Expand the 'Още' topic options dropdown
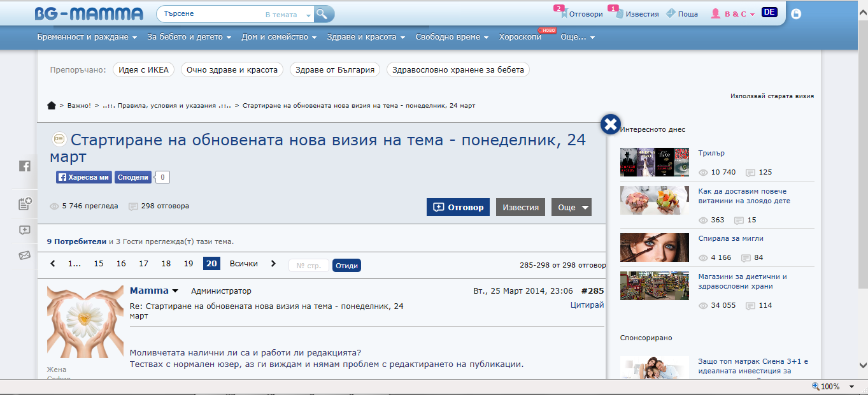The image size is (868, 395). click(x=571, y=207)
